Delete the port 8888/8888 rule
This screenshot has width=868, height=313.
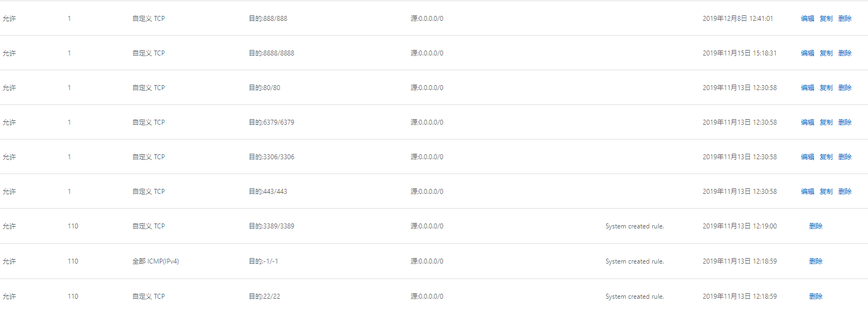[844, 53]
